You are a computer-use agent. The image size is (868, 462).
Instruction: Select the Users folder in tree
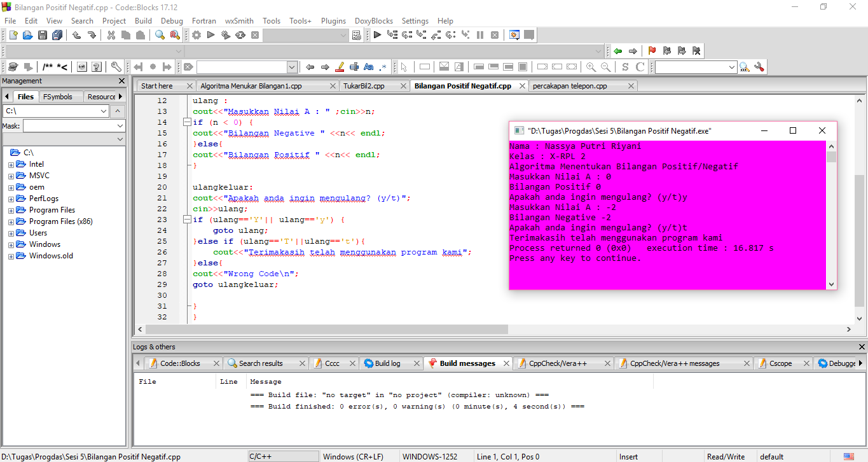pyautogui.click(x=38, y=233)
